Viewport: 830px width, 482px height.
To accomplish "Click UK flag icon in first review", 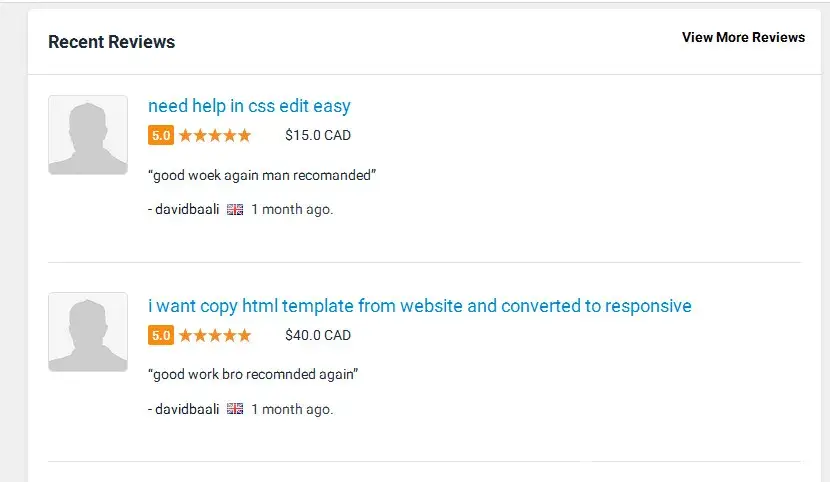I will (235, 210).
